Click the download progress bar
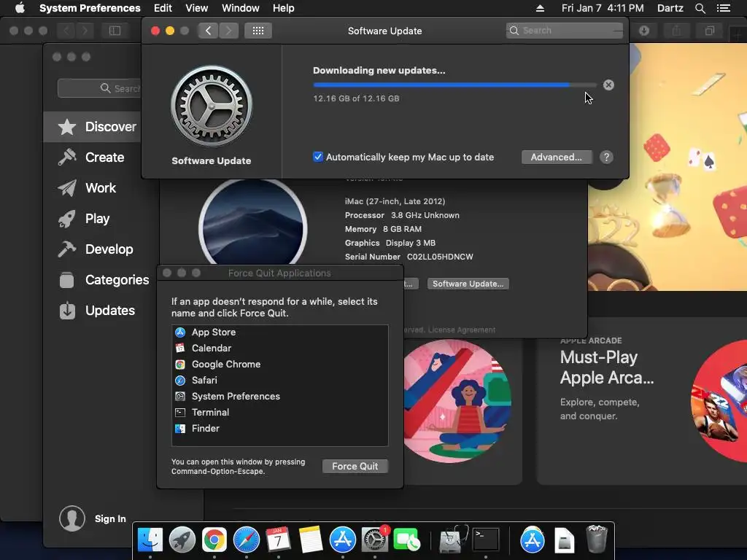This screenshot has width=747, height=560. tap(454, 85)
